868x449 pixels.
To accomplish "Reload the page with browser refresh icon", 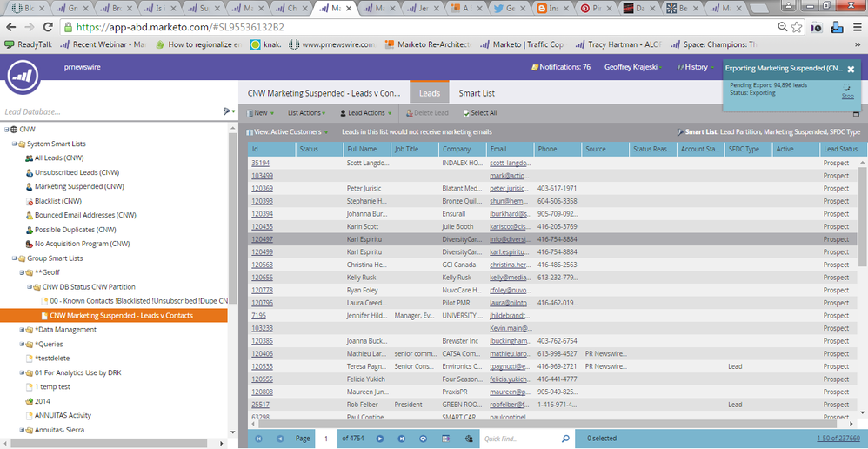I will (x=48, y=27).
